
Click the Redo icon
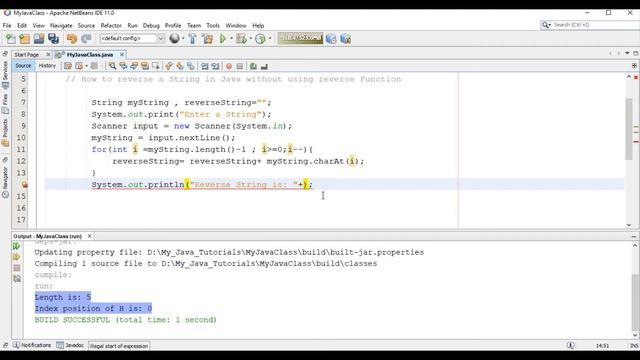coord(86,39)
